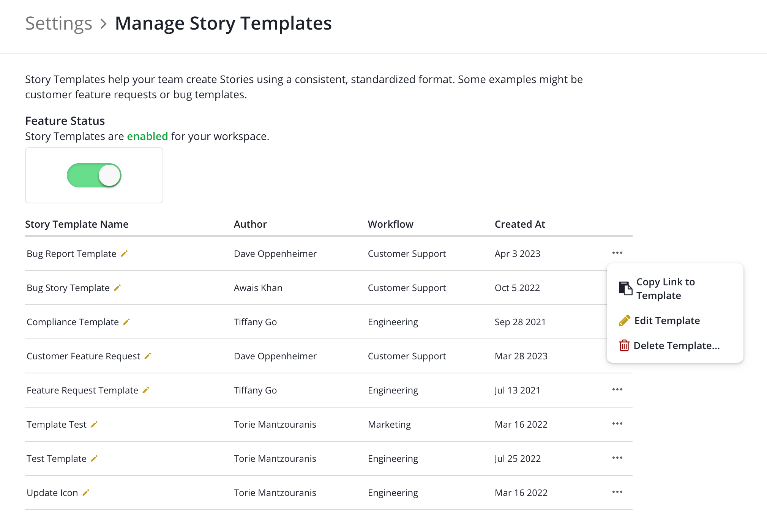Click pencil icon beside Update Icon
The width and height of the screenshot is (767, 532).
point(86,493)
